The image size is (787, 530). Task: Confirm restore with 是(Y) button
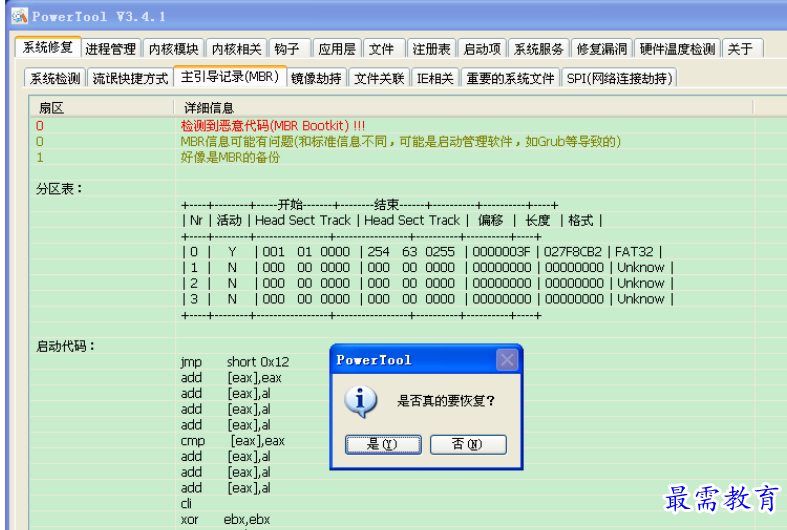point(383,444)
